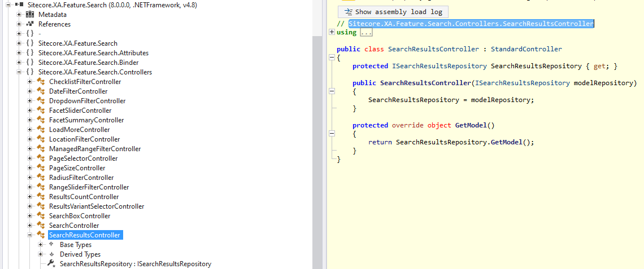The image size is (644, 269).
Task: Click the SearchBoxController class icon
Action: [x=41, y=215]
